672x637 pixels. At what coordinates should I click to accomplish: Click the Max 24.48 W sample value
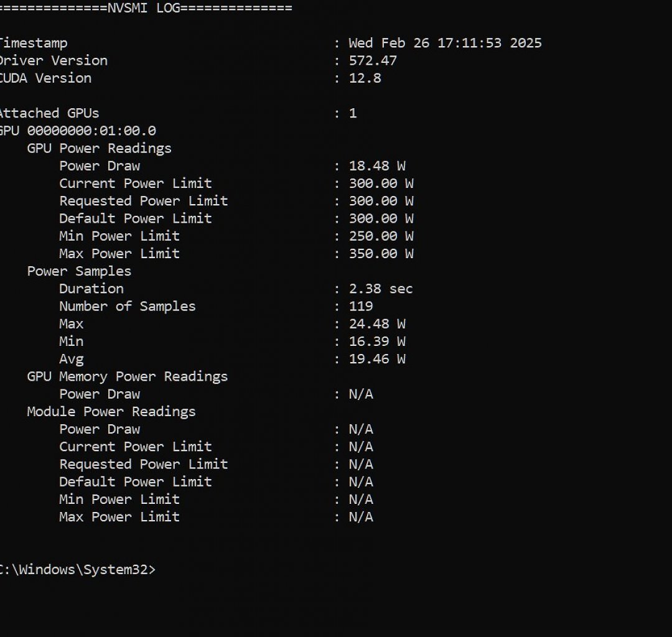tap(377, 324)
